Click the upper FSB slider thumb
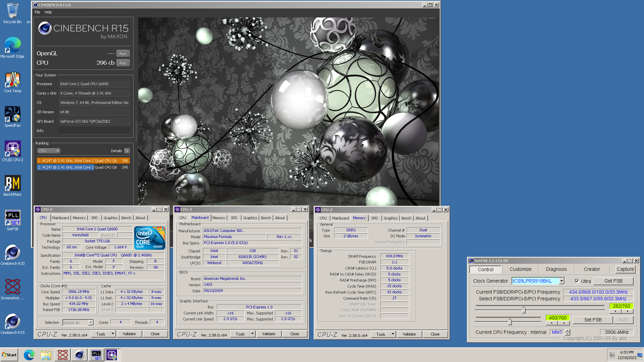This screenshot has height=362, width=644. pos(524,310)
